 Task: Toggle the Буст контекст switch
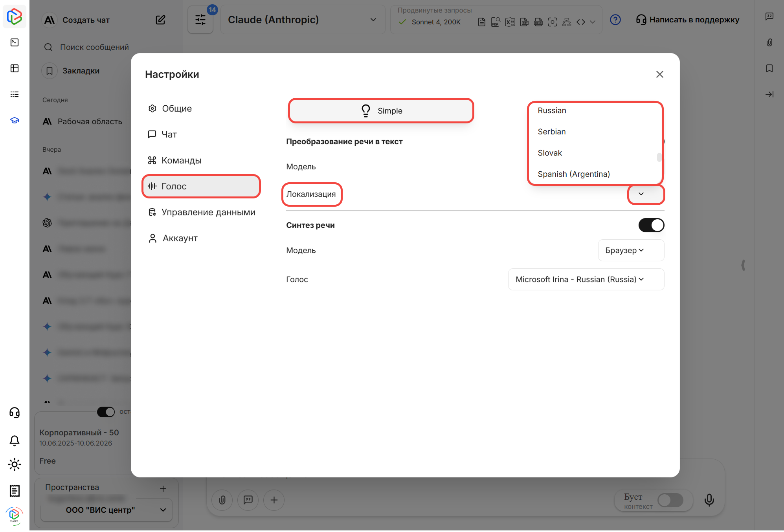pyautogui.click(x=670, y=500)
